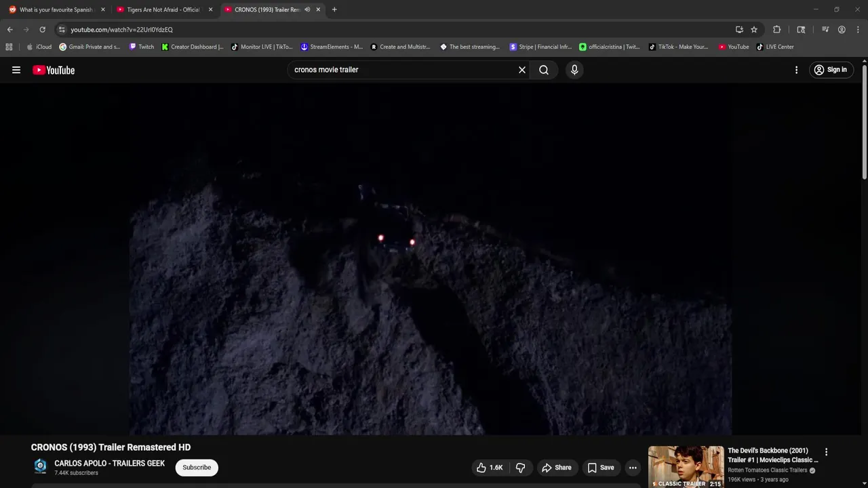
Task: Open media controls icon in toolbar
Action: tap(825, 30)
